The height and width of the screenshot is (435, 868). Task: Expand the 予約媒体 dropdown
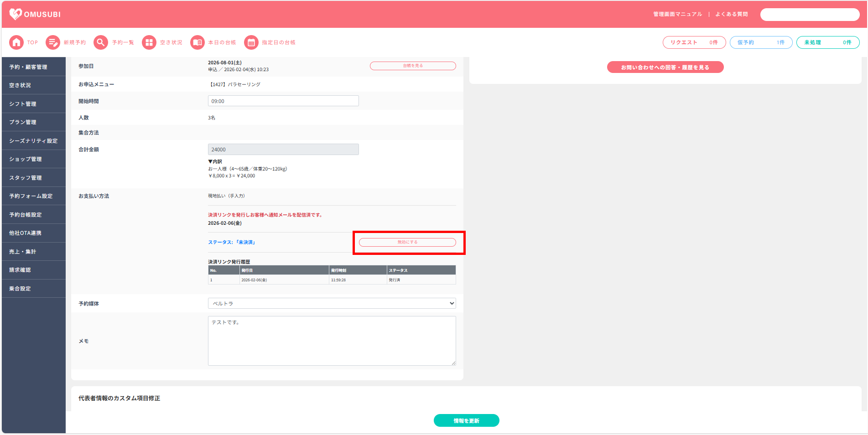pyautogui.click(x=332, y=304)
